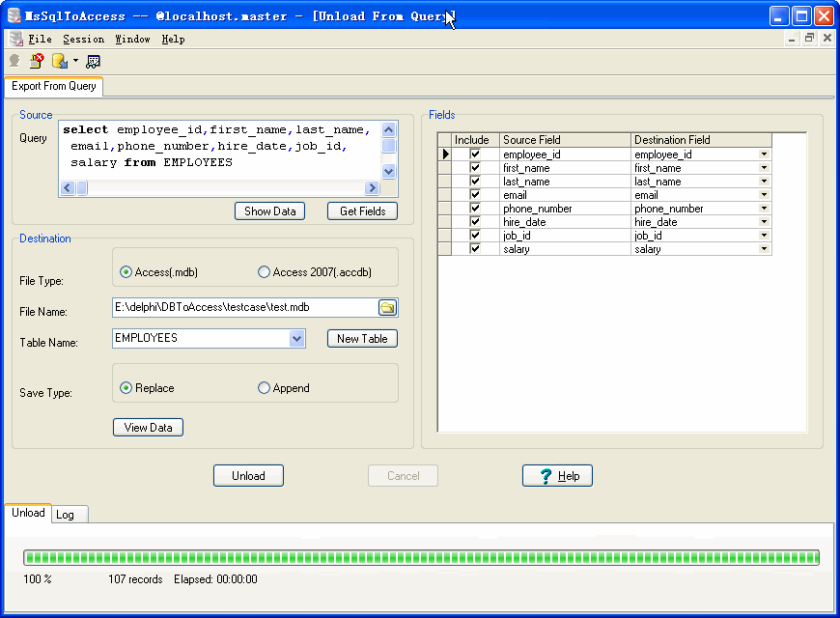Open the export toolbar dropdown arrow

click(75, 61)
